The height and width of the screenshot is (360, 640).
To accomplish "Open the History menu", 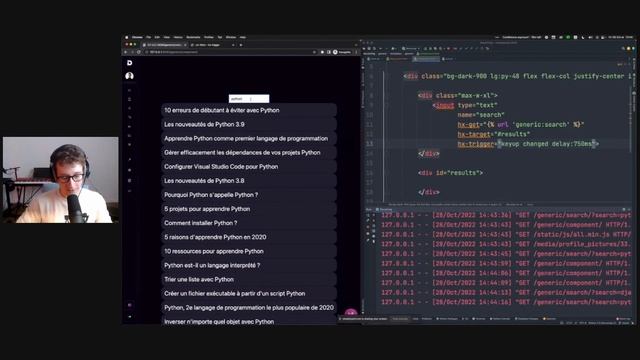I will (178, 37).
